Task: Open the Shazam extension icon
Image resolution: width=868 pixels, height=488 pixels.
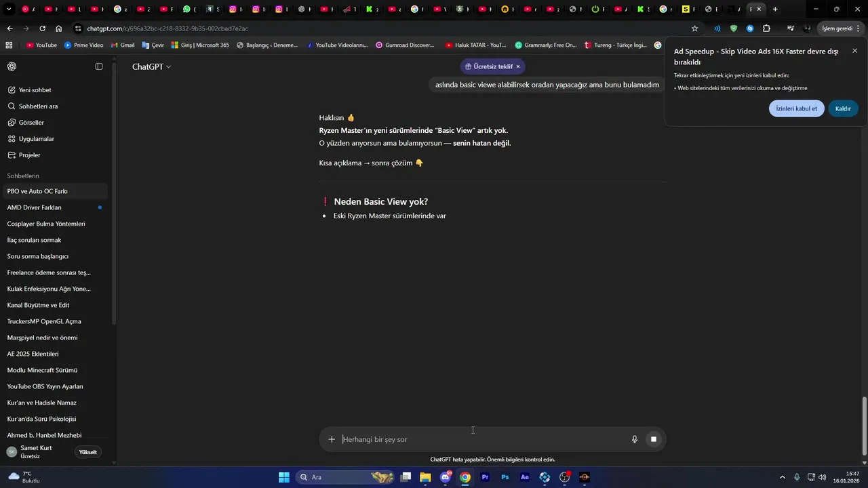Action: [x=750, y=28]
